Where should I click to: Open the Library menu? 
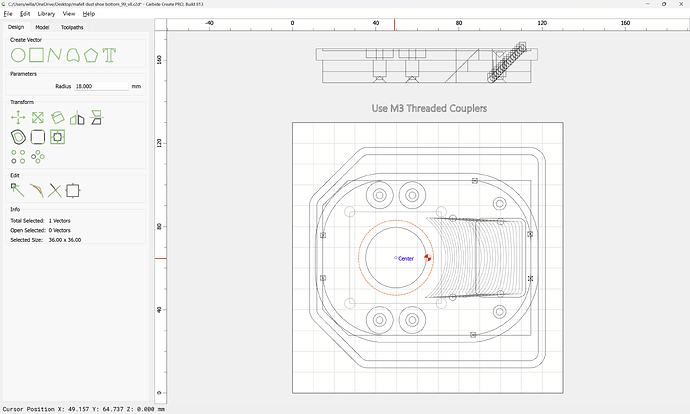pos(46,14)
